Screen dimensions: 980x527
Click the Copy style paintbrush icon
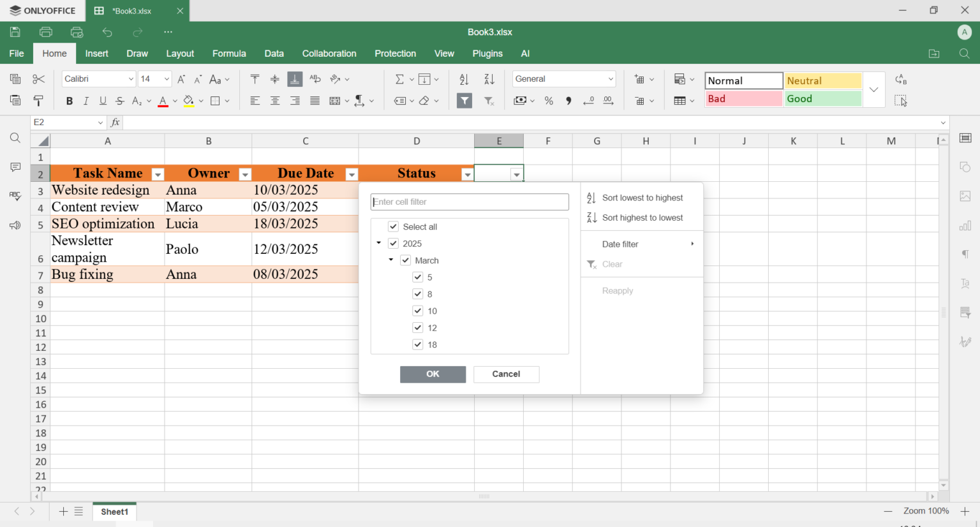(39, 101)
